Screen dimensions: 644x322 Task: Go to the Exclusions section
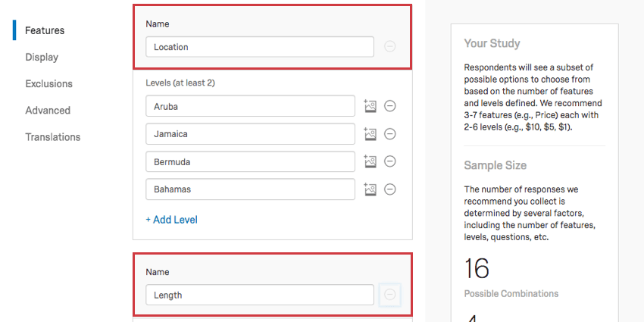(x=49, y=84)
